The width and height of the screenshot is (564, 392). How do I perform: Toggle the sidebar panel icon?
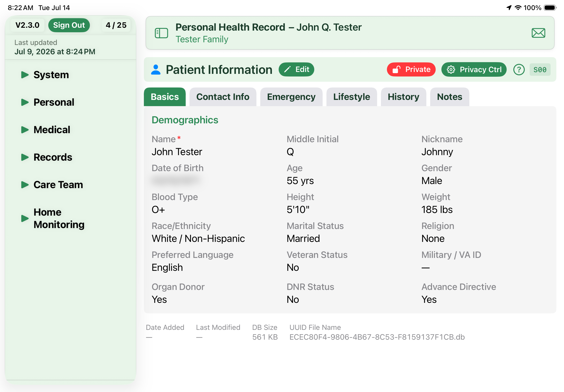coord(161,33)
